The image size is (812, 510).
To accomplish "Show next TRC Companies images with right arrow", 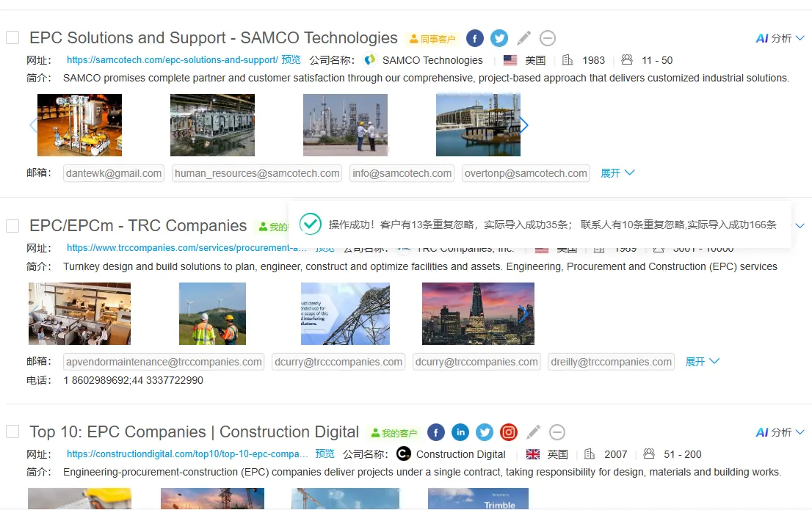I will pyautogui.click(x=524, y=313).
